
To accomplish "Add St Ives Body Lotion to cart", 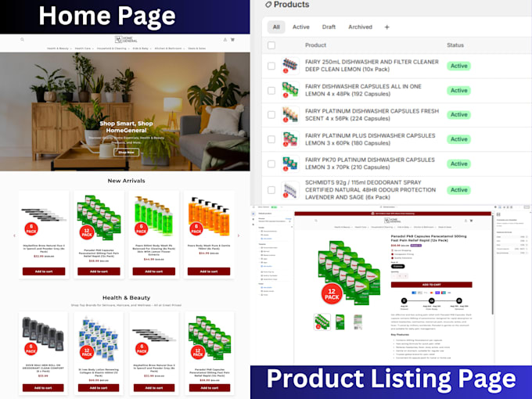I will click(99, 388).
